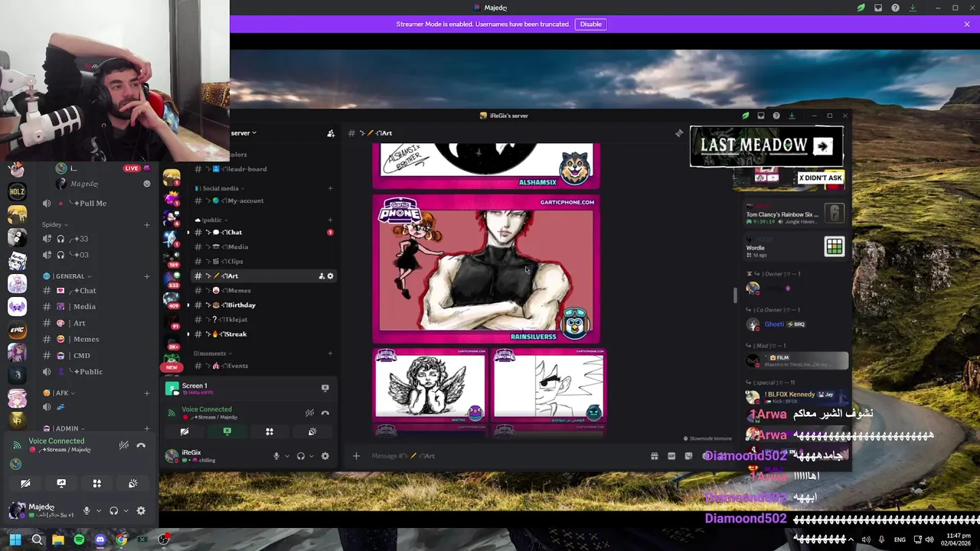The image size is (980, 551).
Task: Open threads icon in the Art channel header
Action: click(679, 133)
